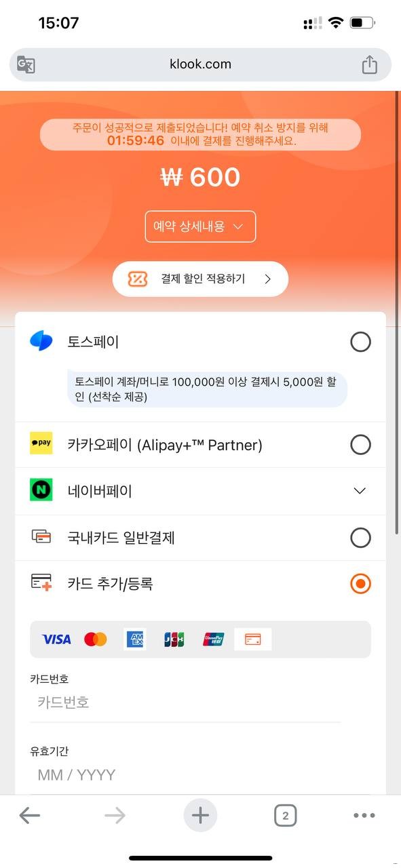
Task: Tap the discount coupon icon
Action: [x=138, y=279]
